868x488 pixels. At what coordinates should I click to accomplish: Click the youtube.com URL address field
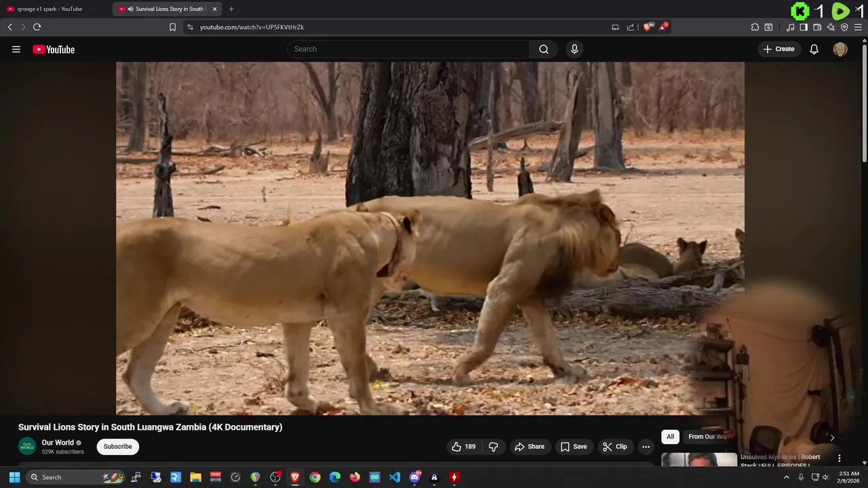400,27
